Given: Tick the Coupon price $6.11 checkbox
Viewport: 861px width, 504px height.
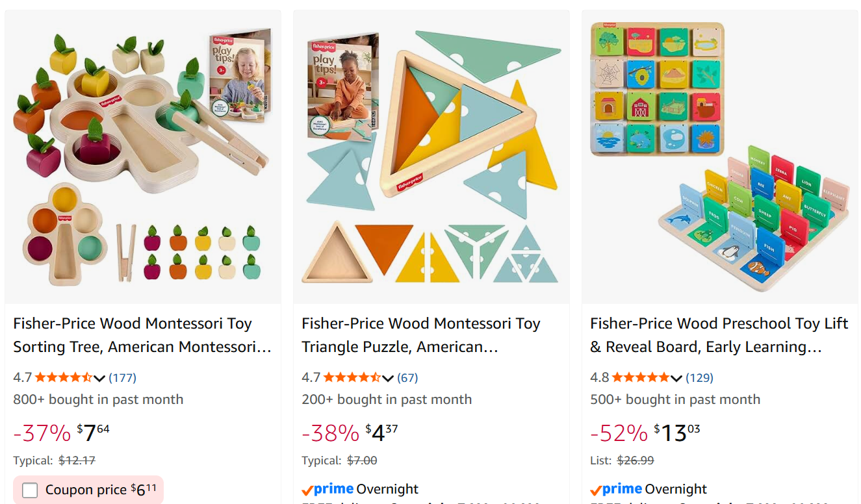Looking at the screenshot, I should [30, 490].
